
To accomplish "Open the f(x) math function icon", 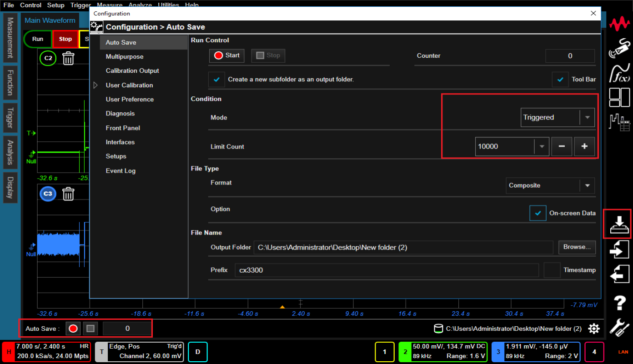I will pyautogui.click(x=619, y=73).
